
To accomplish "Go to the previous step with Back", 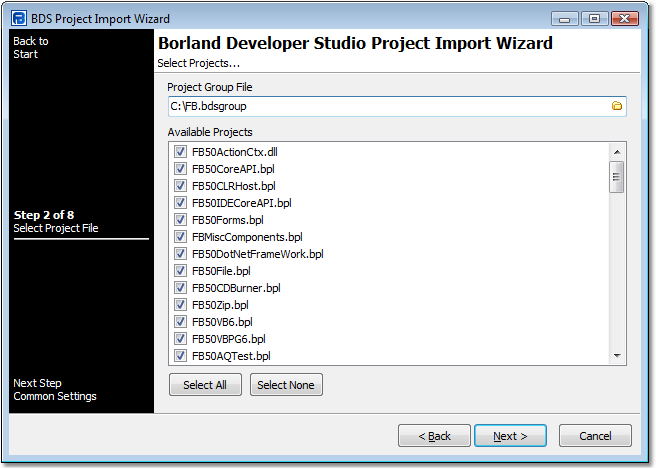I will pyautogui.click(x=434, y=436).
